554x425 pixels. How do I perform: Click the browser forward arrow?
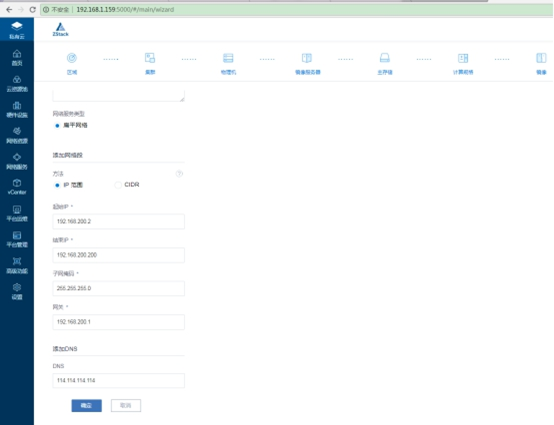click(21, 10)
